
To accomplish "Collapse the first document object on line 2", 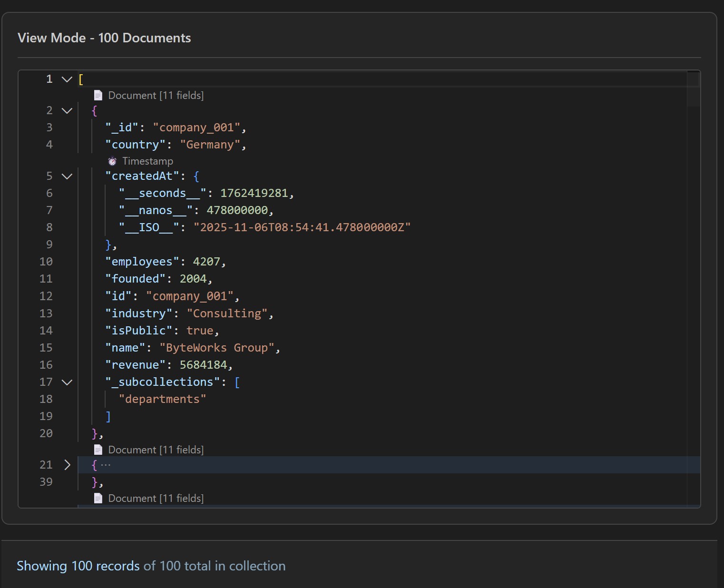I will tap(67, 110).
